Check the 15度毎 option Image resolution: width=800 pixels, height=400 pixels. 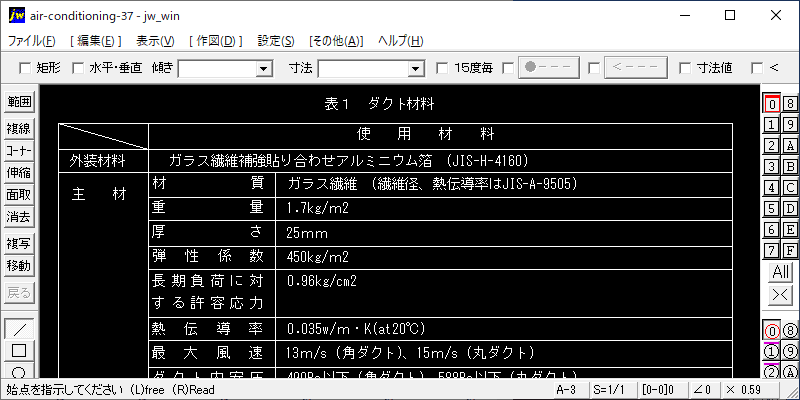pos(442,68)
